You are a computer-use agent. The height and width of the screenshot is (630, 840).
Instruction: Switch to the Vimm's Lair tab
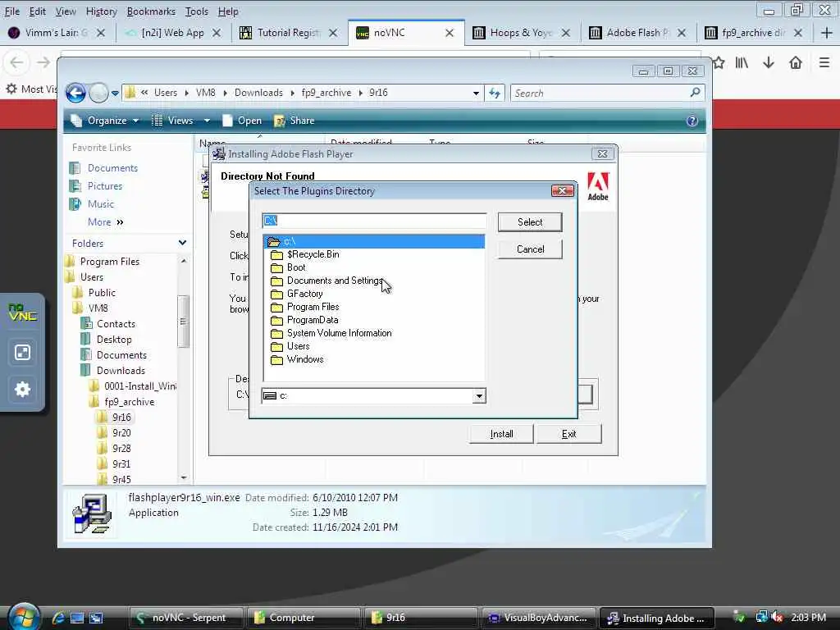[57, 33]
